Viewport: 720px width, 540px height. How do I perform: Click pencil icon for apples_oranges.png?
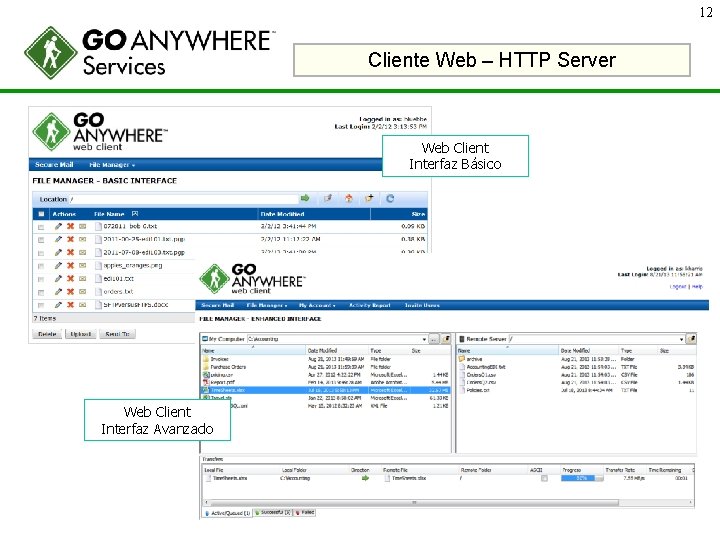(58, 265)
